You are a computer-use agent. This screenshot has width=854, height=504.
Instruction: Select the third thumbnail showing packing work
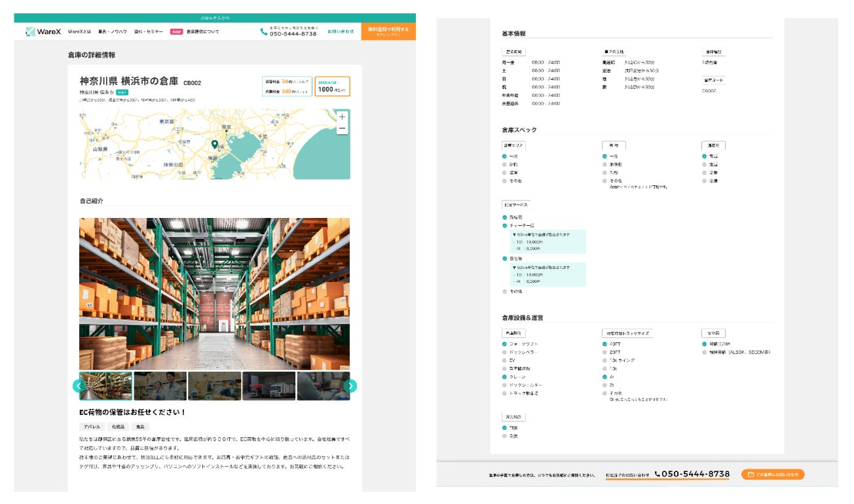tap(214, 386)
